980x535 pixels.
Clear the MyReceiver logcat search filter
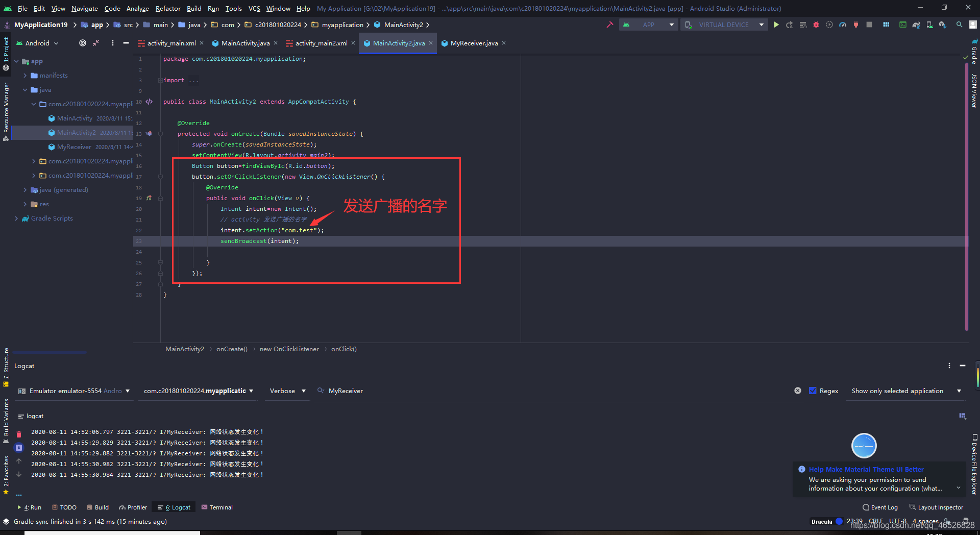tap(798, 391)
